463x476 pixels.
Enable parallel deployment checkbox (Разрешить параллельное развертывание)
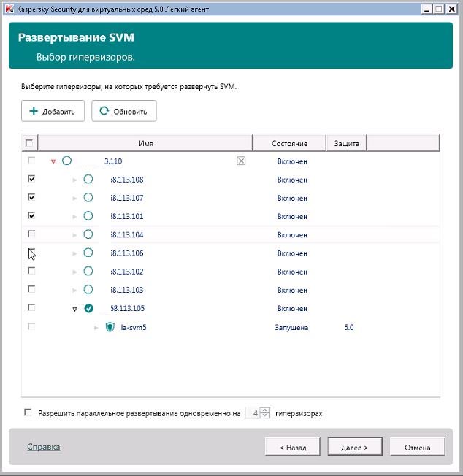[x=28, y=412]
